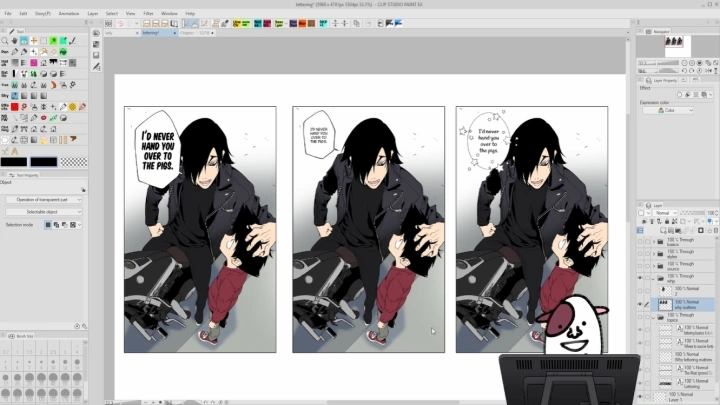
Task: Select the Text 'A' tool icon
Action: pyautogui.click(x=15, y=151)
